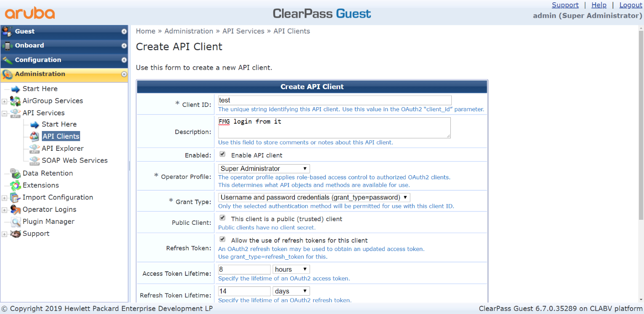Click the Onboard section icon
644x314 pixels.
[x=7, y=46]
